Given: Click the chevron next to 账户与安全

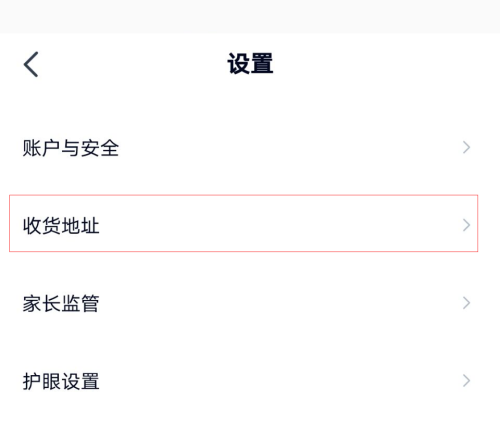Looking at the screenshot, I should (466, 147).
